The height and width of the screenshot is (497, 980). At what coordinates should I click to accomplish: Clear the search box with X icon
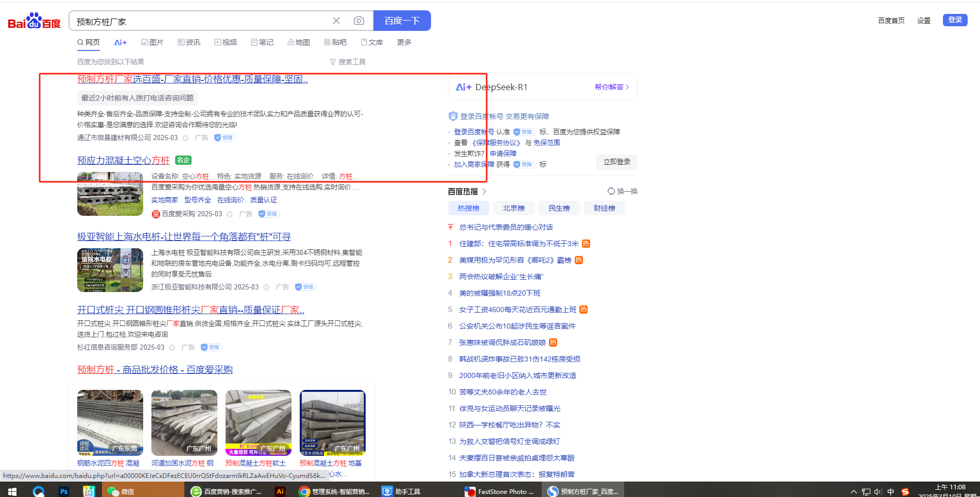(336, 21)
